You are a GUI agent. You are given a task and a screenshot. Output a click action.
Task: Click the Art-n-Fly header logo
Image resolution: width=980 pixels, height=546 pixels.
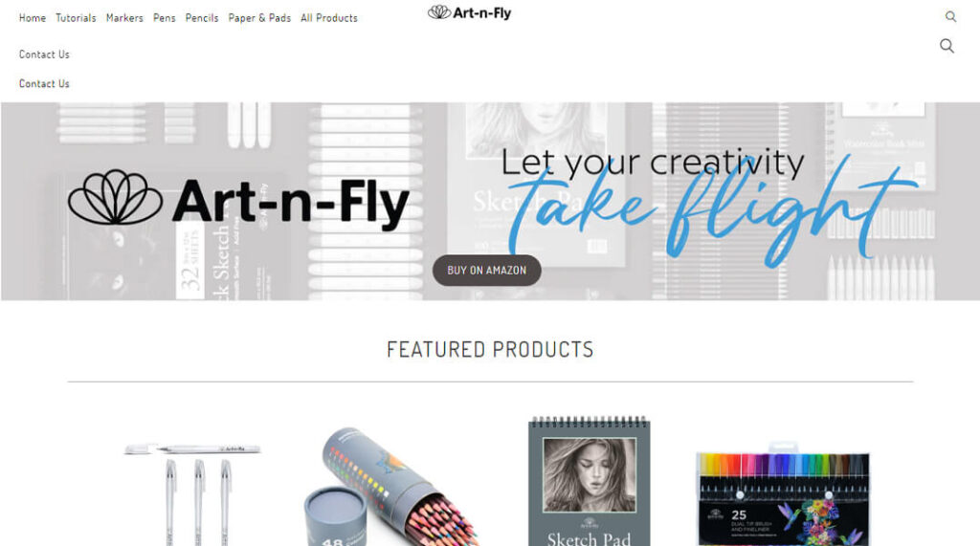(469, 12)
